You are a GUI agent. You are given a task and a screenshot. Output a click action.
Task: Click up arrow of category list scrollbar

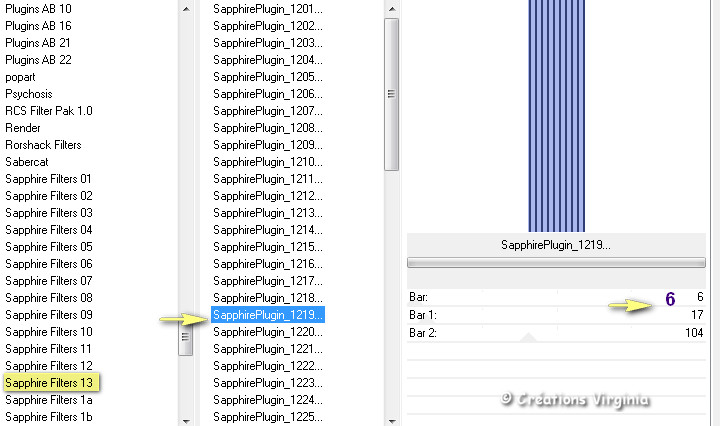pos(186,9)
